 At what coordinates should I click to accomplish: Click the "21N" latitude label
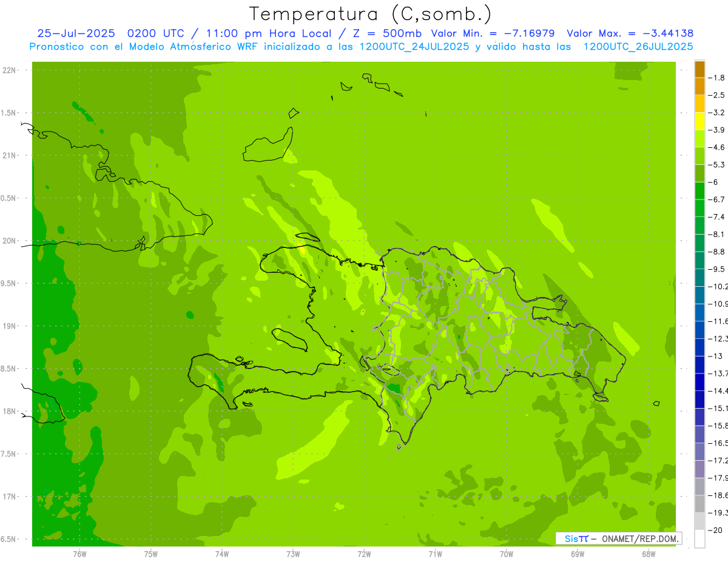(x=9, y=156)
